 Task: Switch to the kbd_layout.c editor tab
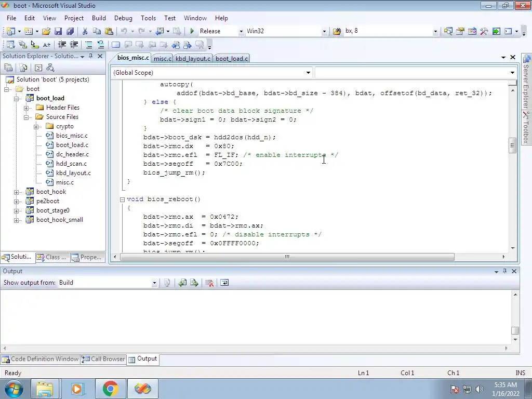tap(193, 59)
